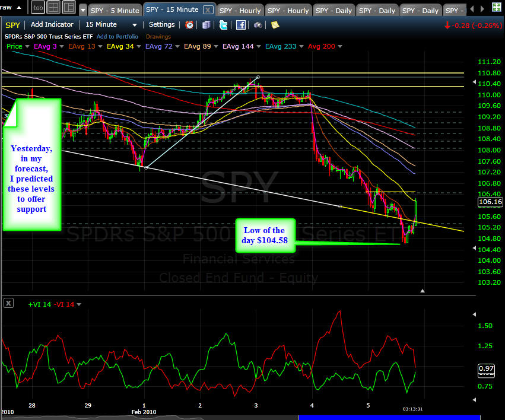This screenshot has width=505, height=420.
Task: Click the binoculars watch icon
Action: [x=258, y=25]
